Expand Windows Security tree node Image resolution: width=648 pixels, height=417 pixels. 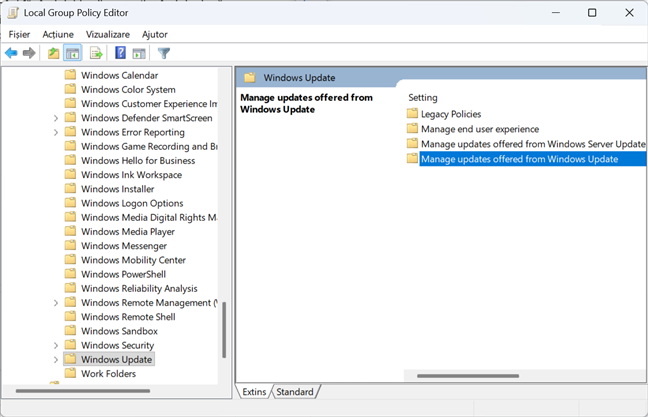(56, 346)
